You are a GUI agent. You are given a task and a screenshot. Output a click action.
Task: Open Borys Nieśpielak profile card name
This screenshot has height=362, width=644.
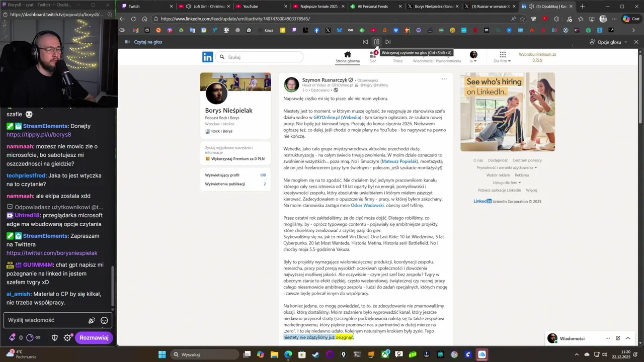coord(229,110)
